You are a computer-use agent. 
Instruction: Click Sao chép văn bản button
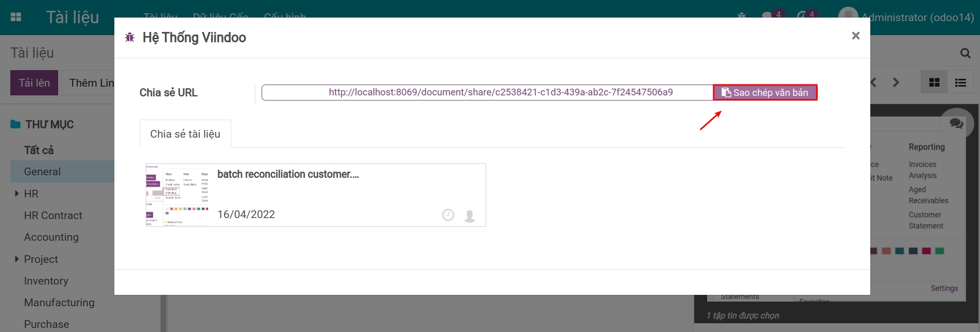[765, 92]
